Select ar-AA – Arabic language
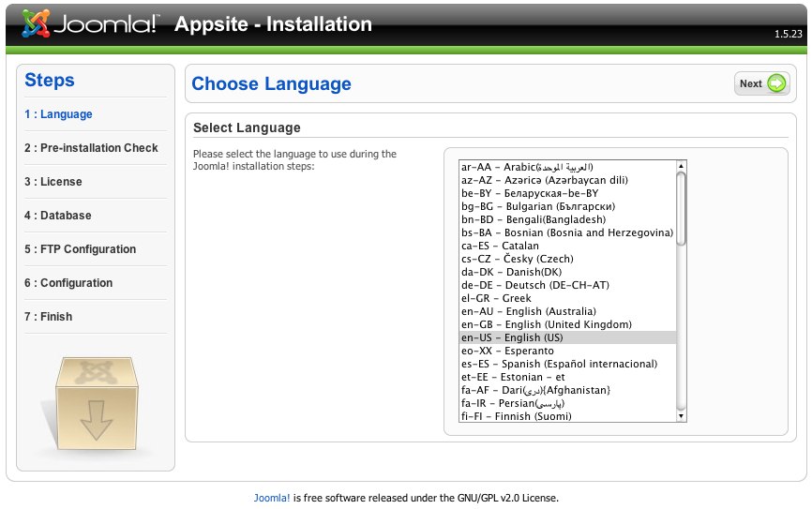This screenshot has height=509, width=812. tap(567, 167)
